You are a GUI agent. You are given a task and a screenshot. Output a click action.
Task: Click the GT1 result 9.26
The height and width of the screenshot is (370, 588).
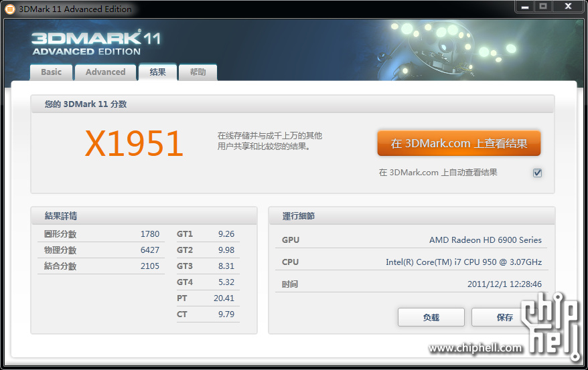pyautogui.click(x=226, y=234)
